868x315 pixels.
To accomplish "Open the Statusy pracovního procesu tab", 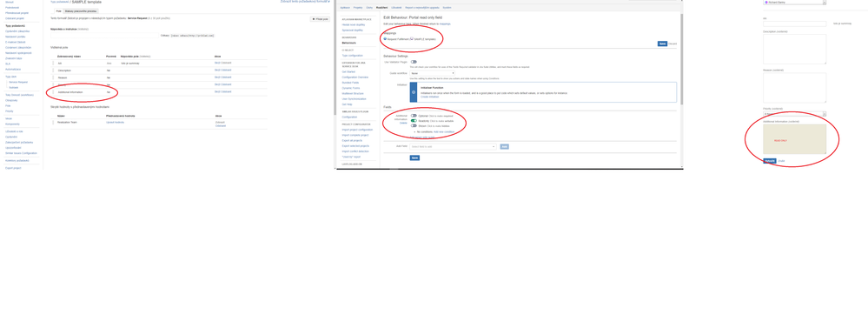I will [81, 10].
